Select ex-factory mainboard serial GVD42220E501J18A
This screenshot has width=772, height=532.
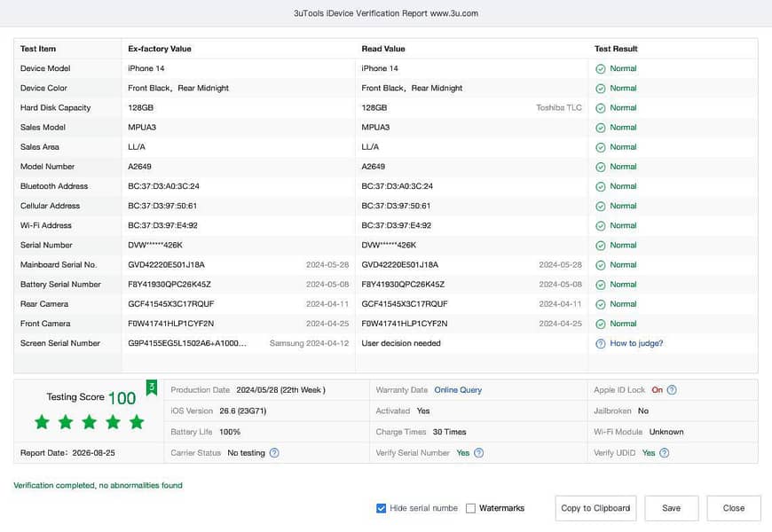coord(167,265)
